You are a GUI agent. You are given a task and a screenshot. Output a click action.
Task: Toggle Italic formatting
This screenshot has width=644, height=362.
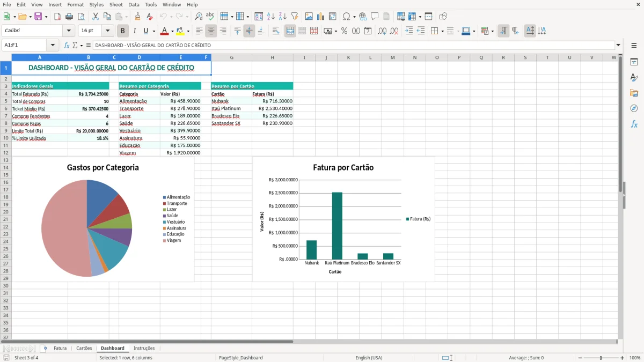[x=135, y=31]
